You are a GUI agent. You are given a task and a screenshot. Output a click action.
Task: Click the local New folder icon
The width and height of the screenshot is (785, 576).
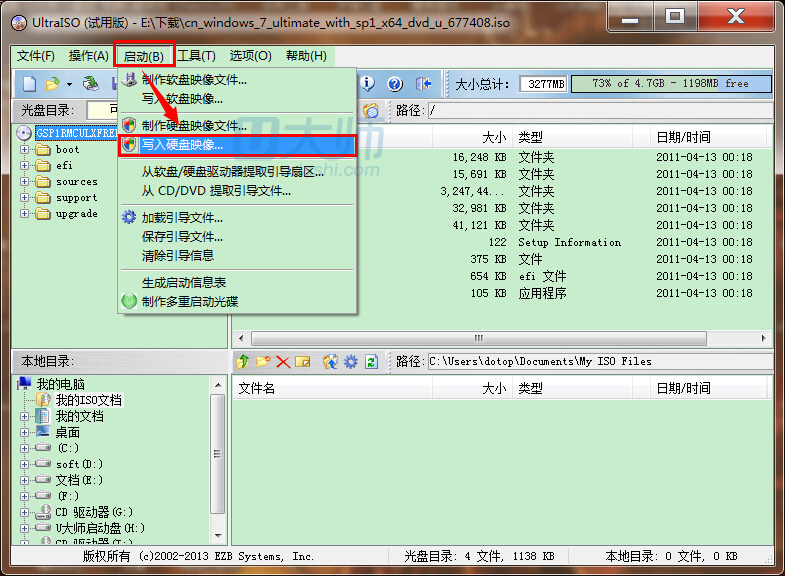click(x=263, y=361)
